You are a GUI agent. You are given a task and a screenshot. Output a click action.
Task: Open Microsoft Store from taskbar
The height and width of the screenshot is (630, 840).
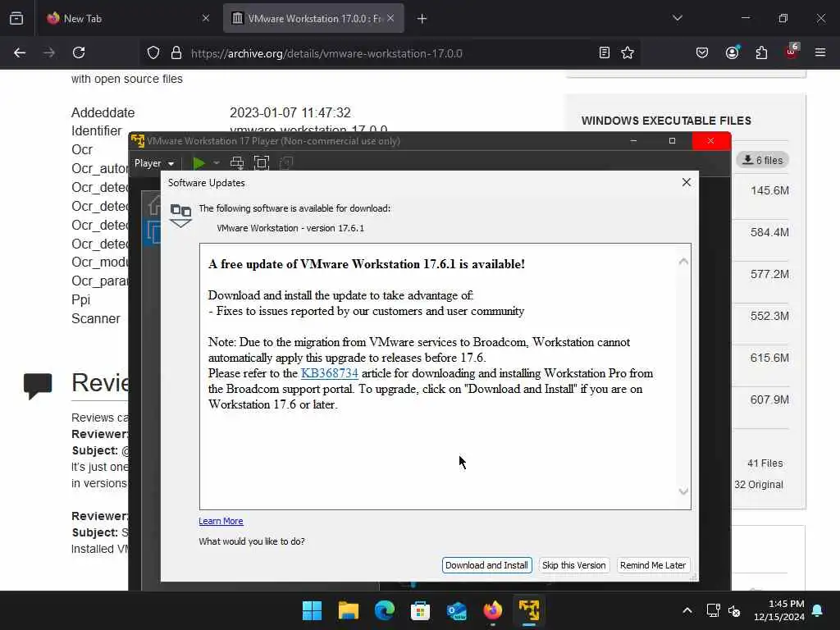421,610
